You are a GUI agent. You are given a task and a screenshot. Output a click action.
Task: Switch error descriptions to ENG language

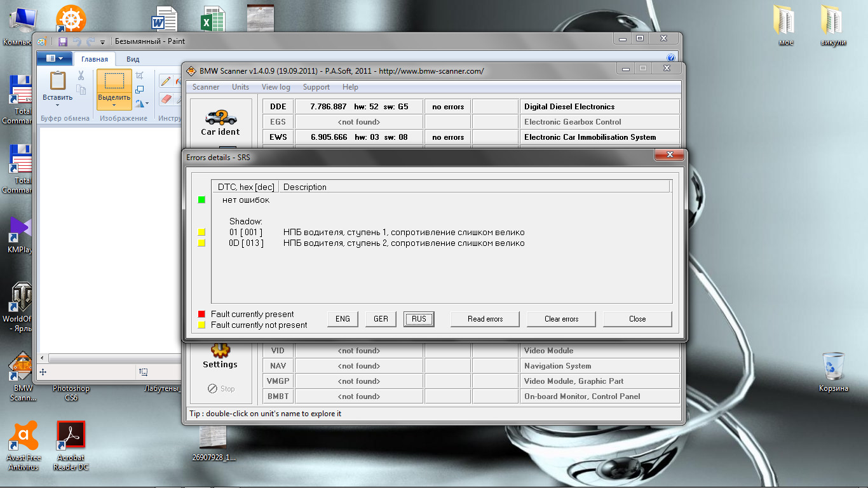(x=342, y=319)
